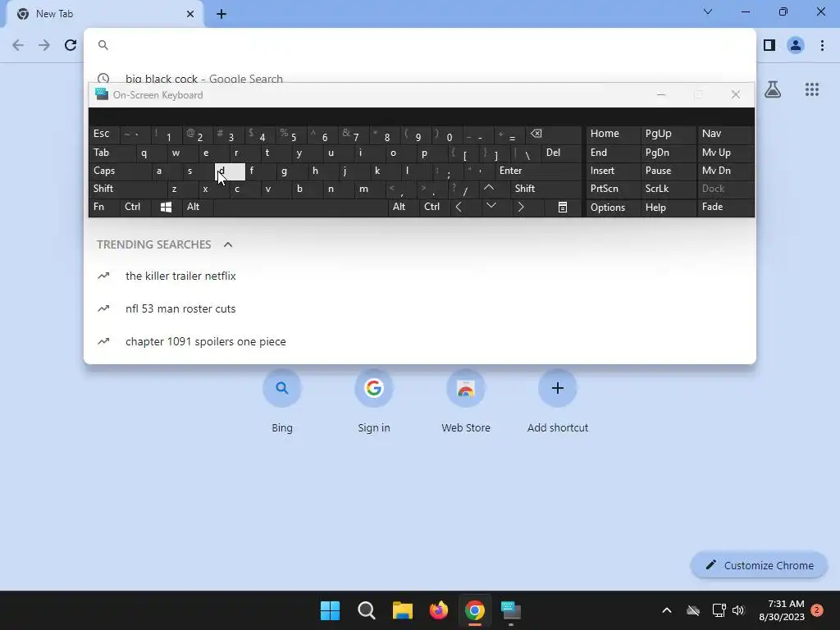Open a new tab with the plus icon
The image size is (840, 630).
click(x=221, y=14)
